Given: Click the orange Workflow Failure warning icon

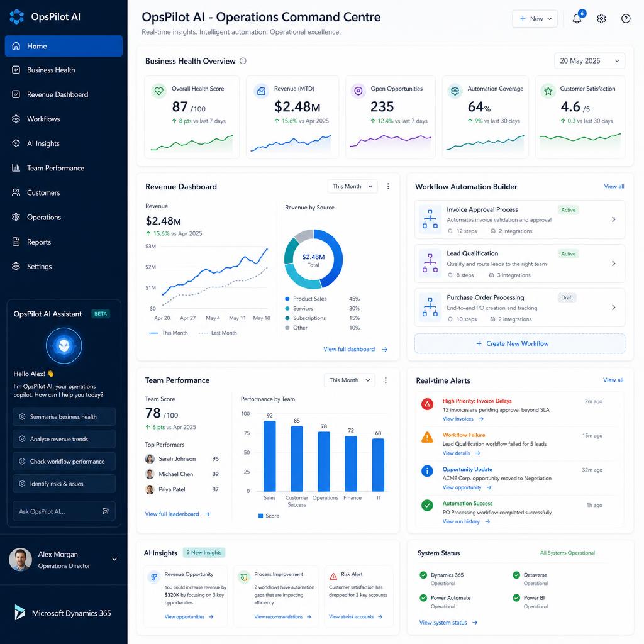Looking at the screenshot, I should (x=427, y=437).
